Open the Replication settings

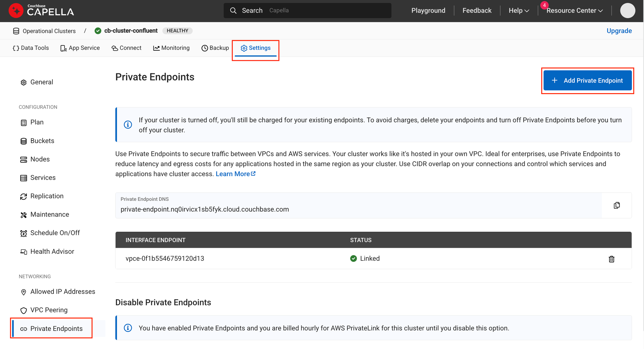click(x=47, y=196)
